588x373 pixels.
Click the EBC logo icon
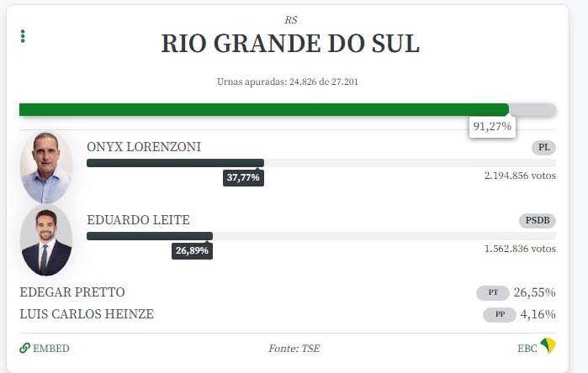(548, 346)
